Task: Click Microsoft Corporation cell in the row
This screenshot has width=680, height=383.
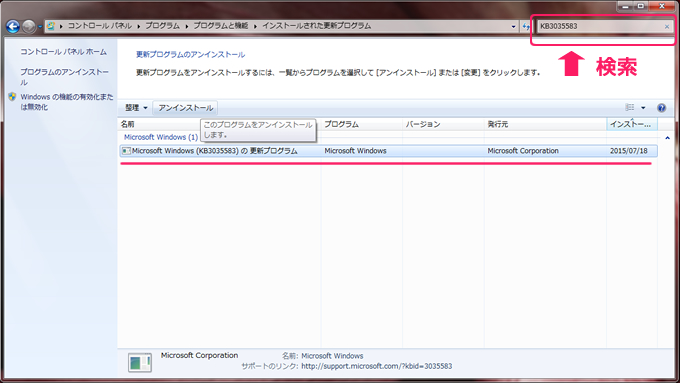Action: tap(523, 151)
